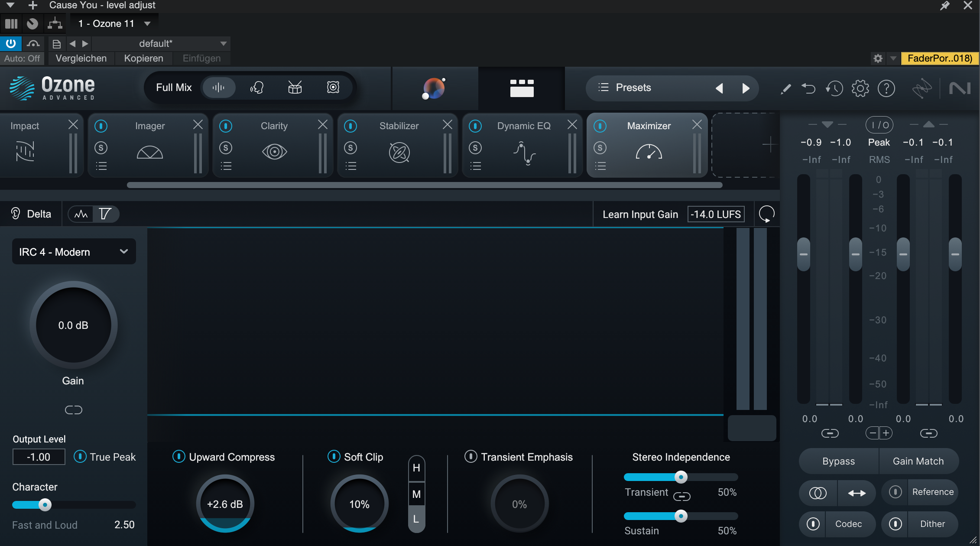Image resolution: width=980 pixels, height=546 pixels.
Task: Toggle Stabilizer module power
Action: 350,126
